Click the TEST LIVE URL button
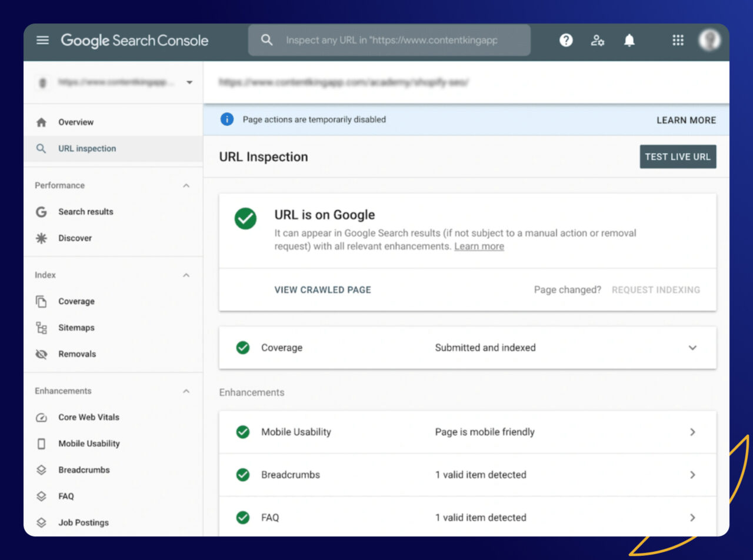The image size is (753, 560). click(x=678, y=156)
